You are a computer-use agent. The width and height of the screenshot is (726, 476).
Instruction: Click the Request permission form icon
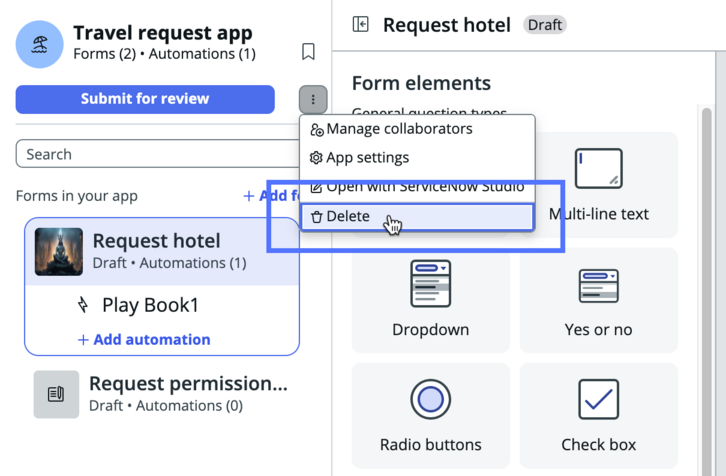(56, 394)
